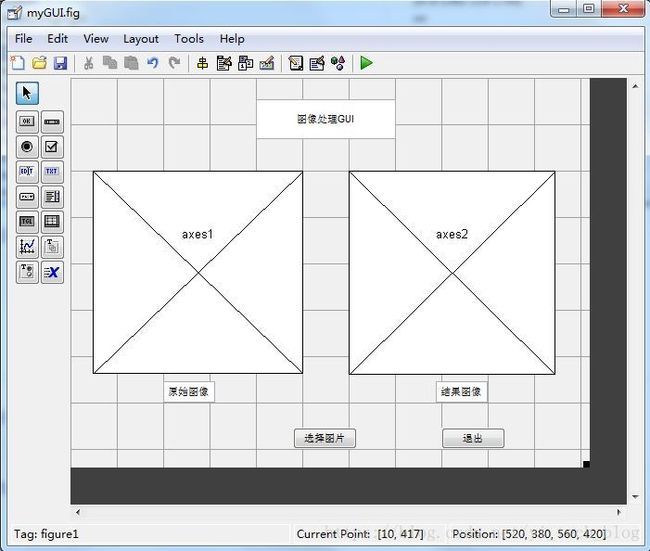The height and width of the screenshot is (551, 650).
Task: Pick the ActiveX Control component tool
Action: pyautogui.click(x=52, y=272)
